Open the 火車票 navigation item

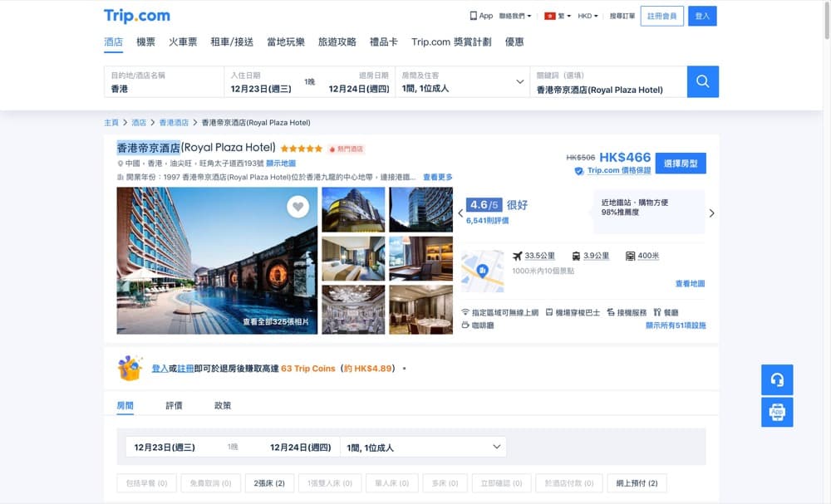[x=183, y=42]
